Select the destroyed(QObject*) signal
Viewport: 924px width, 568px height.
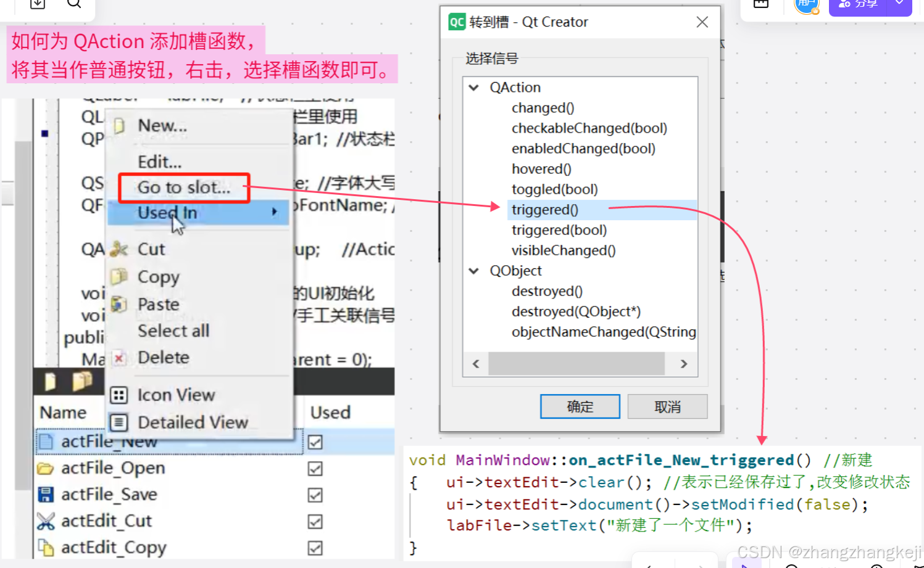pos(576,311)
